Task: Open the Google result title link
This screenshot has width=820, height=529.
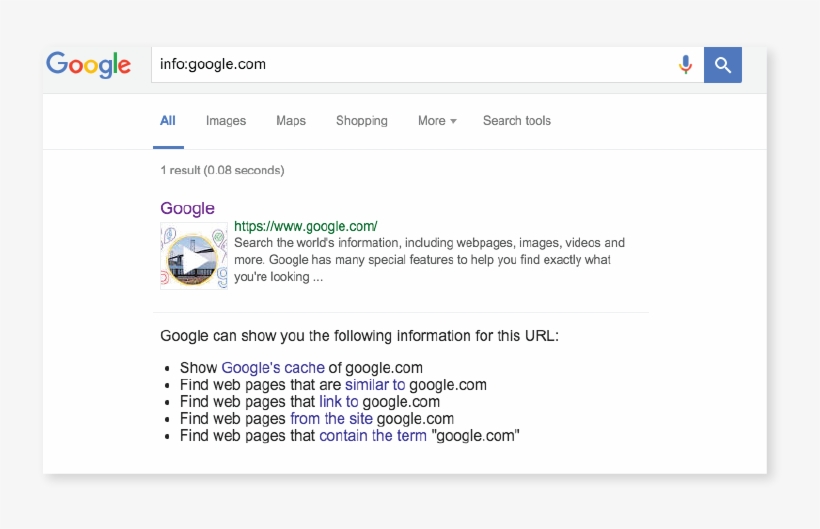Action: point(187,208)
